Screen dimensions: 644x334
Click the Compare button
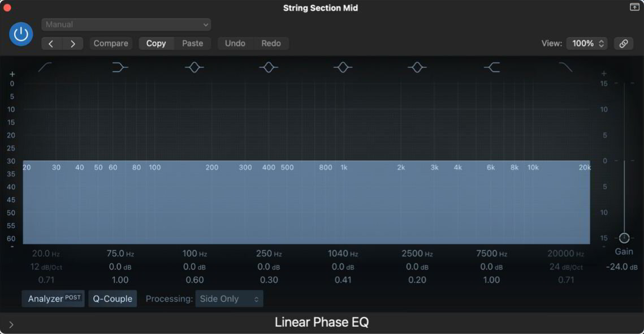click(x=111, y=44)
